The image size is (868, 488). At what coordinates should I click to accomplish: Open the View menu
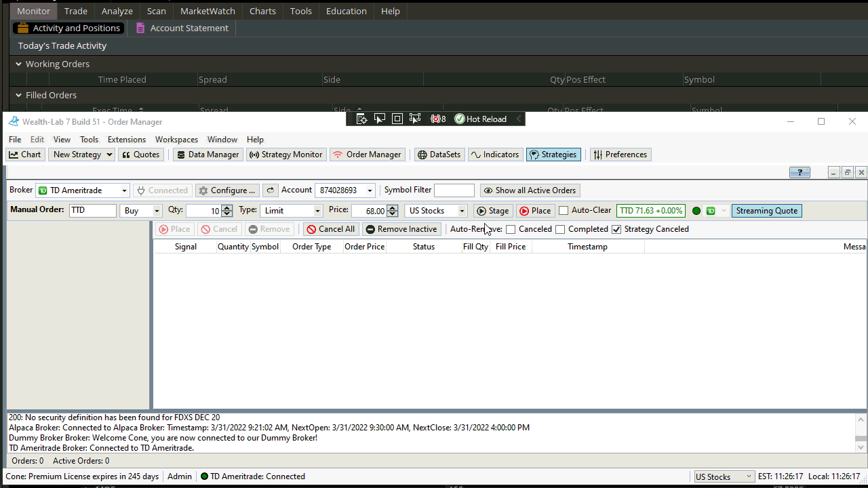62,140
